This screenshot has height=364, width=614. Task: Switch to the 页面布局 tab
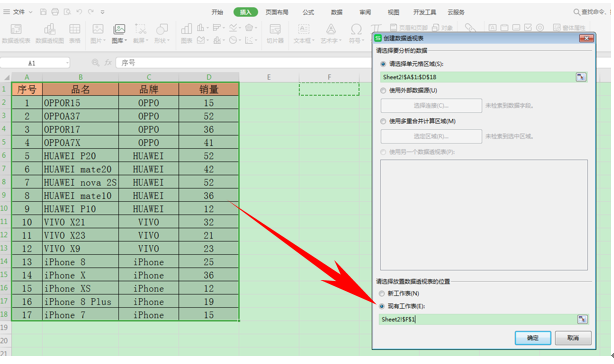coord(277,12)
